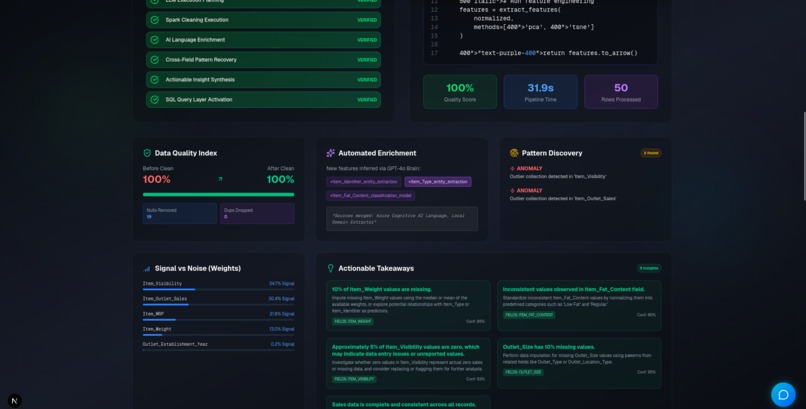Click the check icon beside SQL Query Layer Activation

pyautogui.click(x=154, y=100)
